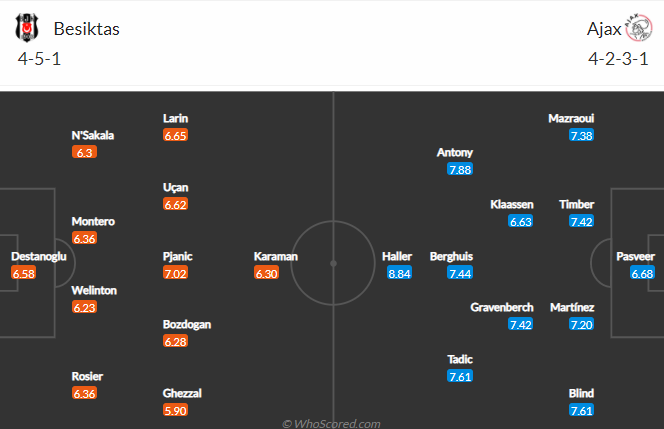Click player name Berghuis

tap(451, 256)
